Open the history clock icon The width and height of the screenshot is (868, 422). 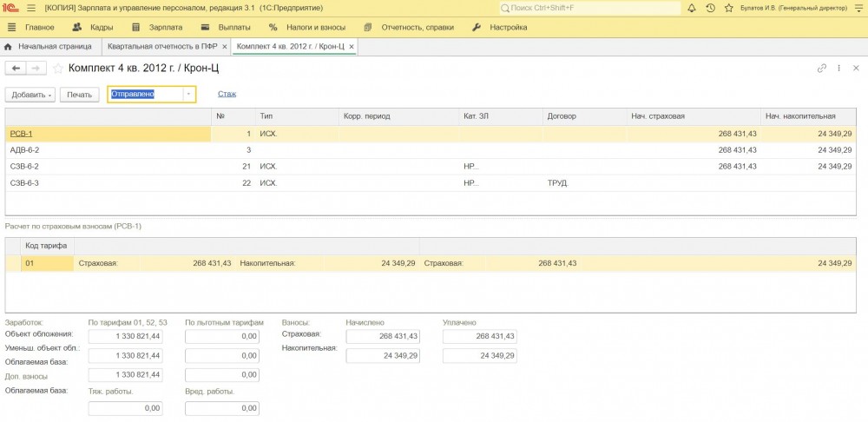(x=711, y=8)
